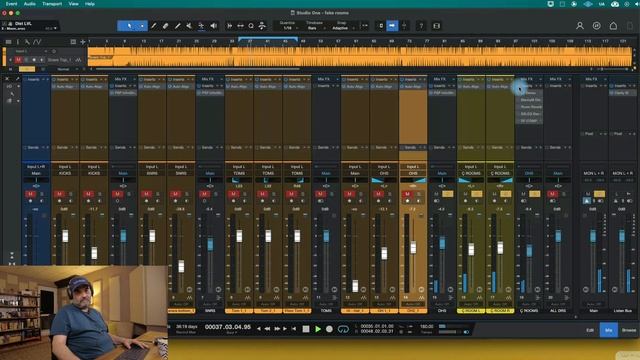Unmute the Floor Tom channel
The image size is (640, 360).
tap(291, 194)
